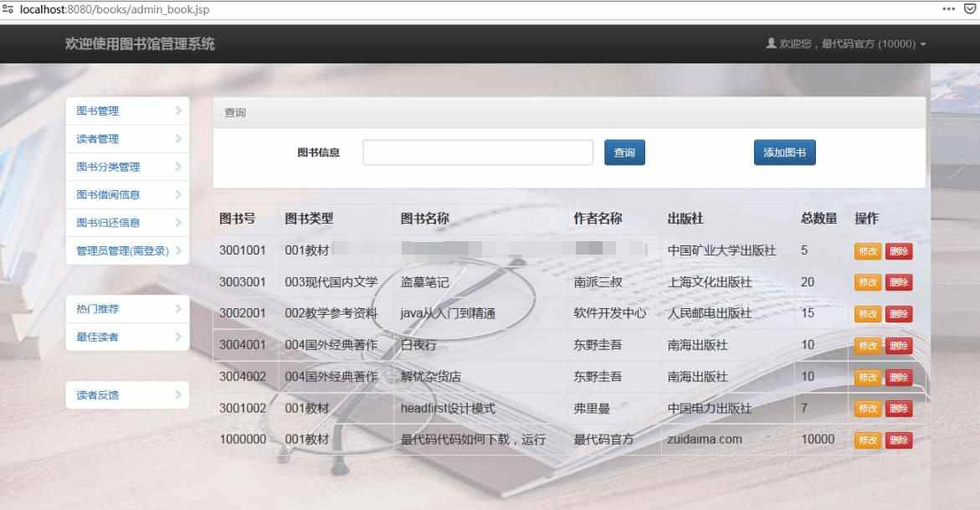Click 修改 for 白夜行 row
Viewport: 980px width, 510px height.
click(868, 345)
